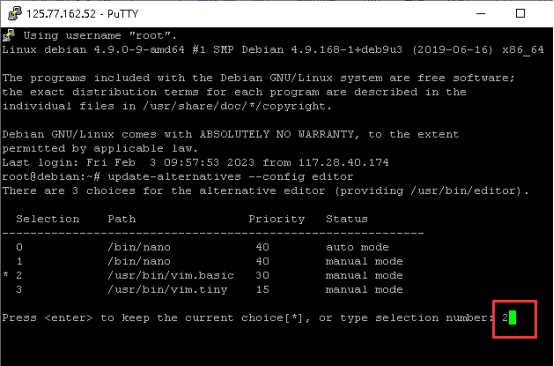Viewport: 554px width, 366px height.
Task: Maximize the PuTTY window
Action: (x=520, y=13)
